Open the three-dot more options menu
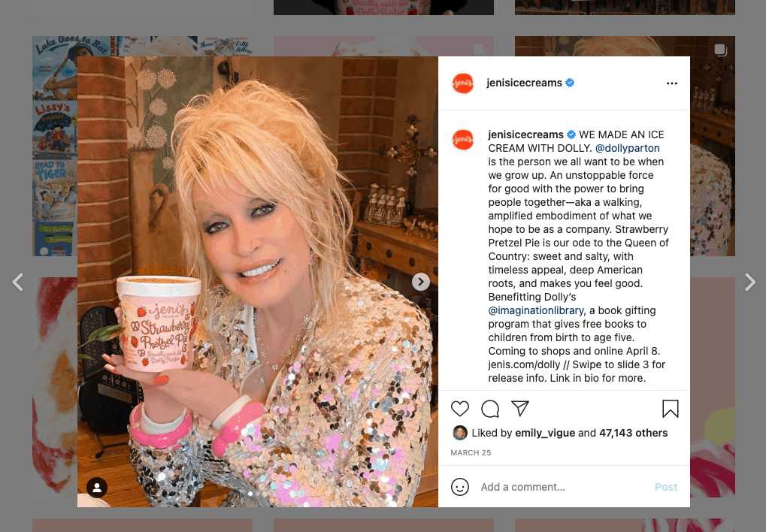This screenshot has width=766, height=532. point(672,83)
